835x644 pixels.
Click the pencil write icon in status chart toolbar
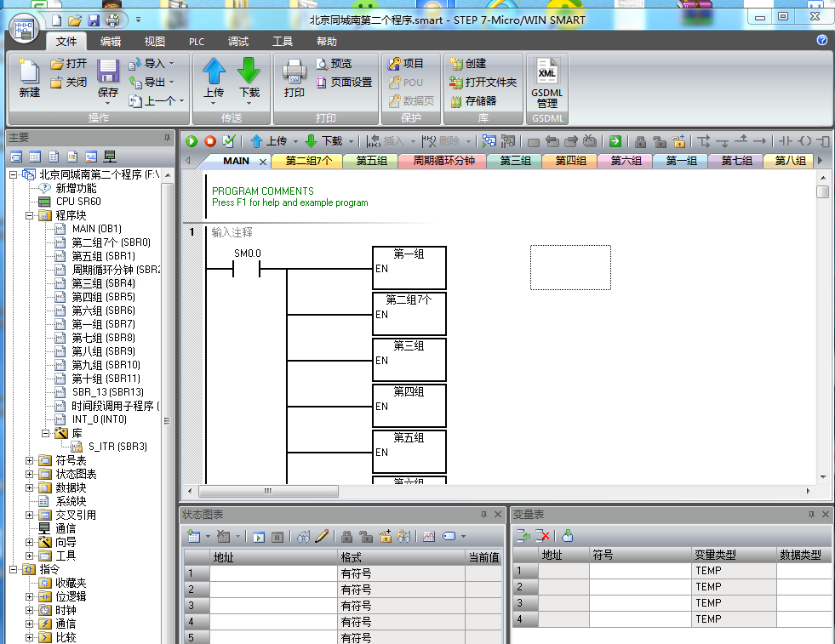(x=322, y=537)
